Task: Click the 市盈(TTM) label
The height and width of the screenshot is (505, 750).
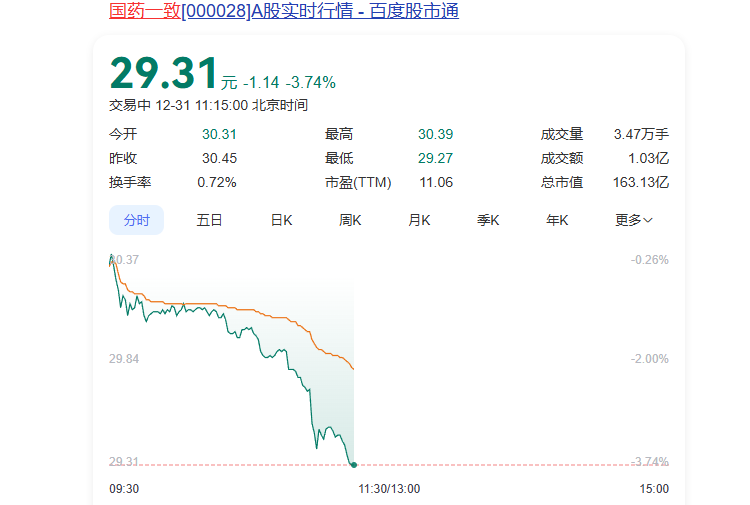Action: tap(358, 182)
